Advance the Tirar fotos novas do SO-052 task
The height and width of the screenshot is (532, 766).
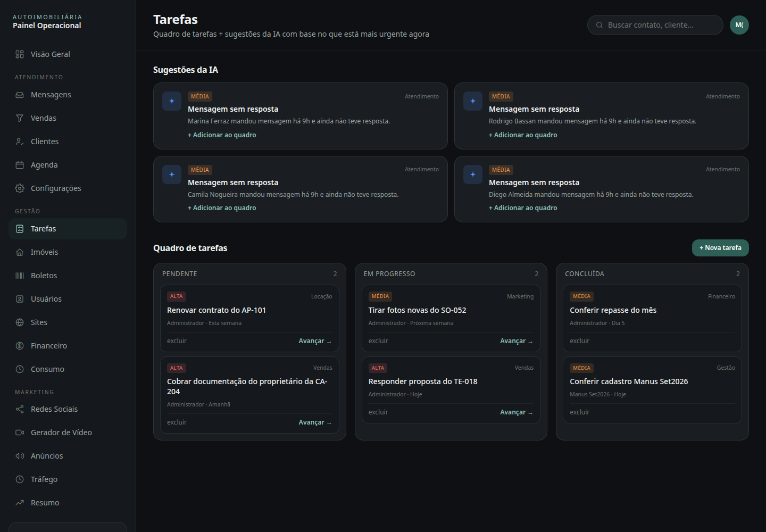click(517, 341)
